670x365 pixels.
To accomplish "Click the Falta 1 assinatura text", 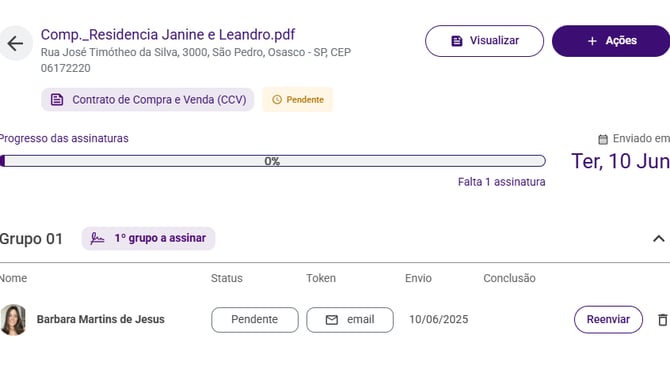I will click(x=502, y=182).
